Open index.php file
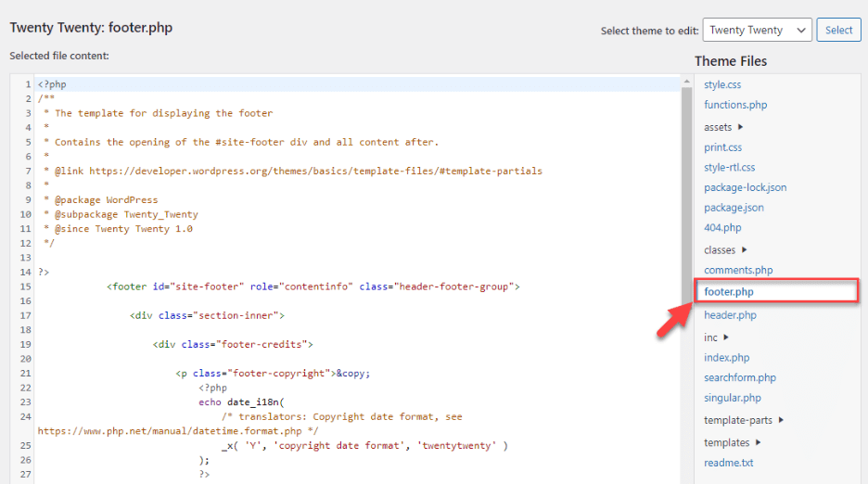 tap(726, 358)
